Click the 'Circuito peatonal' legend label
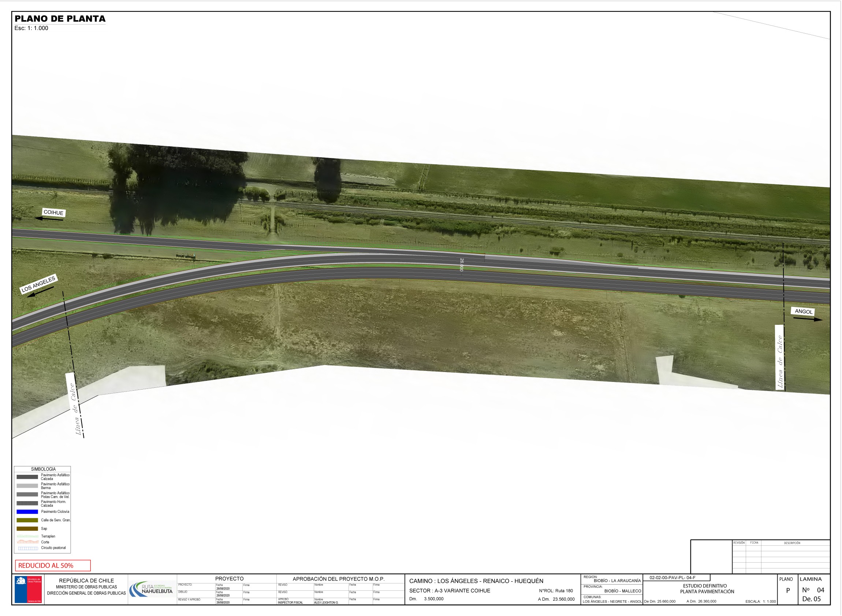 tap(53, 548)
